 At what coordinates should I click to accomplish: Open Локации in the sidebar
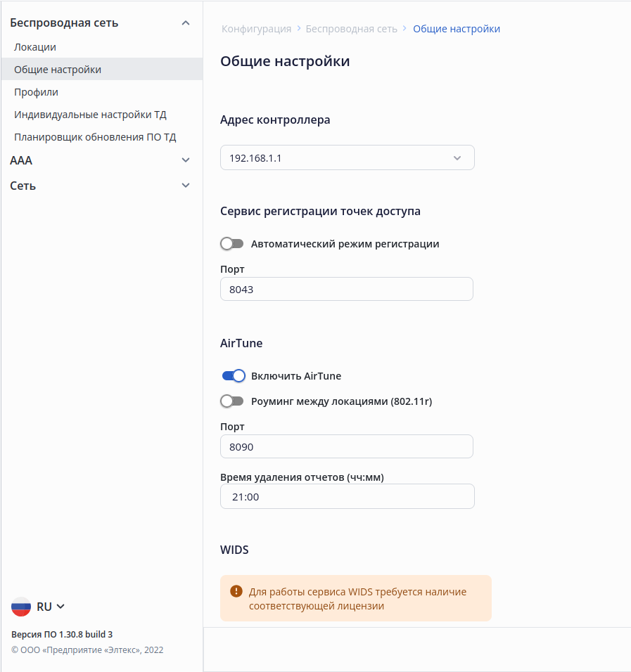click(35, 47)
